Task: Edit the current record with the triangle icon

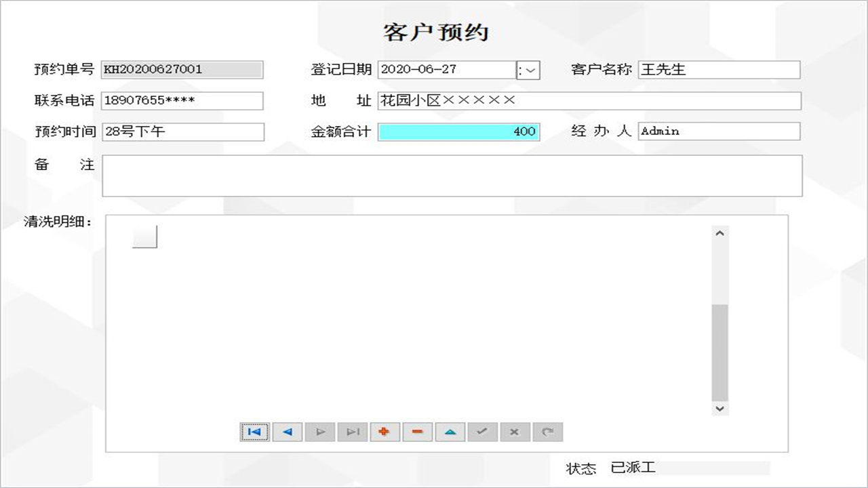Action: pos(450,432)
